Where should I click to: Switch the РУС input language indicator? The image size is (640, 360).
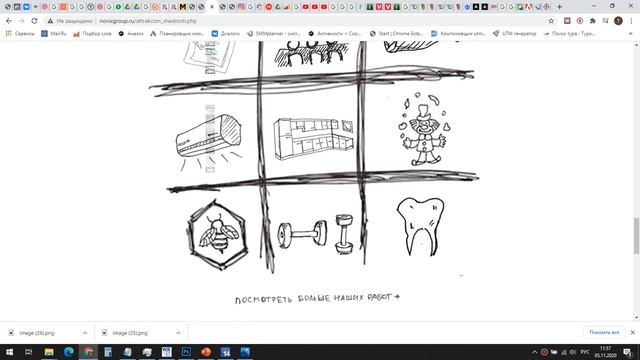click(585, 352)
